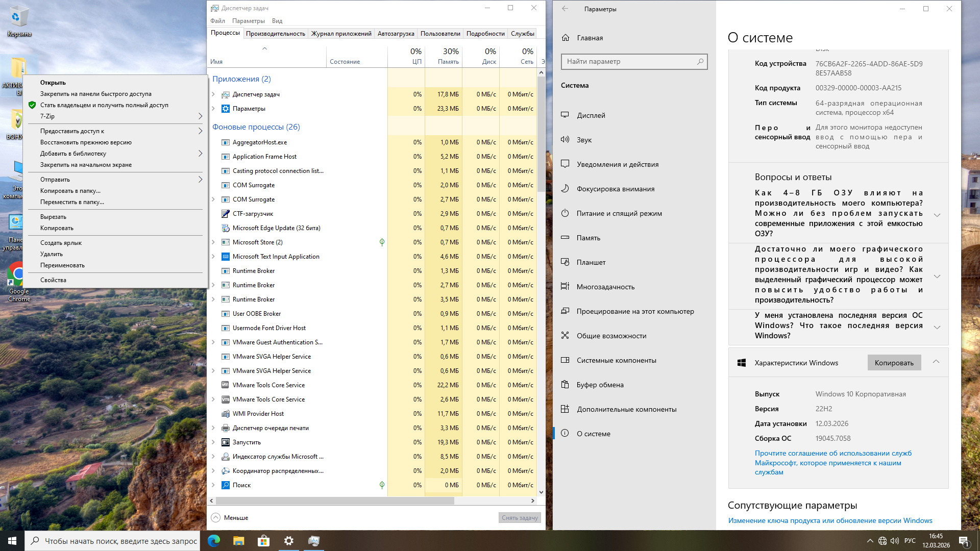Click the Clipboard icon in Settings sidebar

(x=565, y=385)
